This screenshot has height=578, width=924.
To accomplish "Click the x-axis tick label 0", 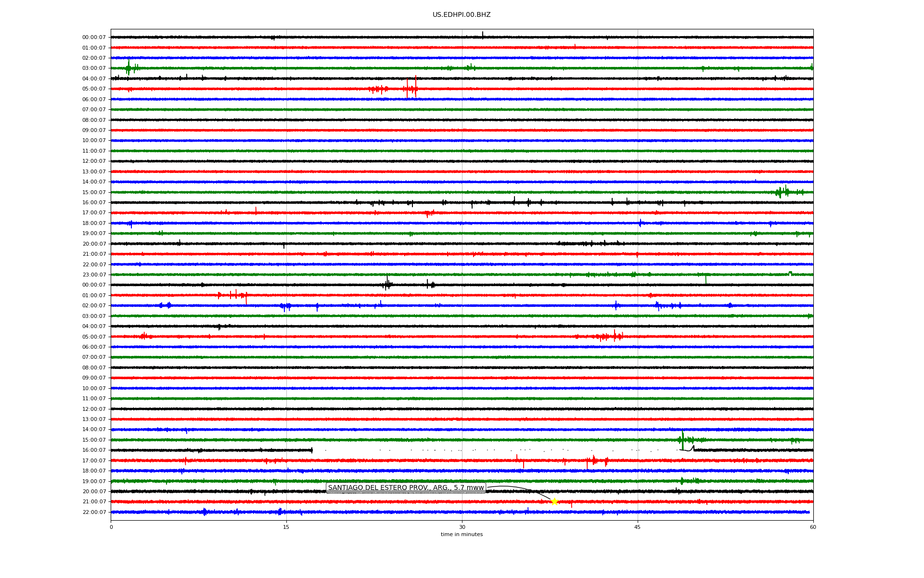I will (x=111, y=527).
